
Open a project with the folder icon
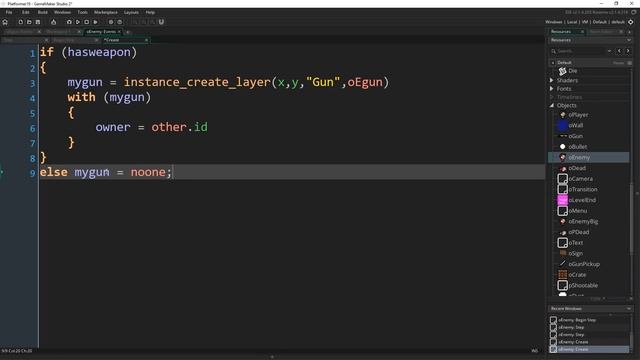[29, 22]
